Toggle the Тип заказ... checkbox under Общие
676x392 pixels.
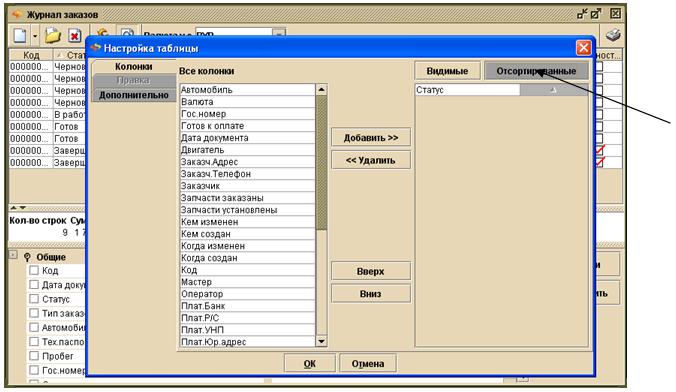coord(34,313)
